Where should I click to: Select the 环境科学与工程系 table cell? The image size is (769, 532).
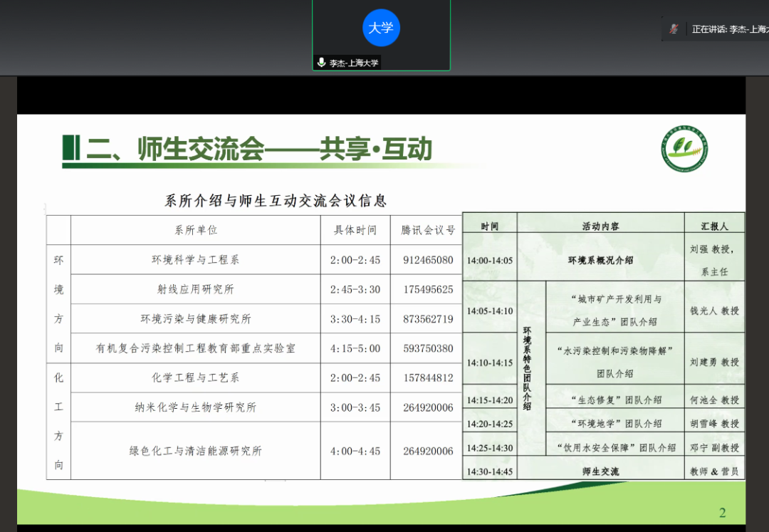[x=195, y=260]
